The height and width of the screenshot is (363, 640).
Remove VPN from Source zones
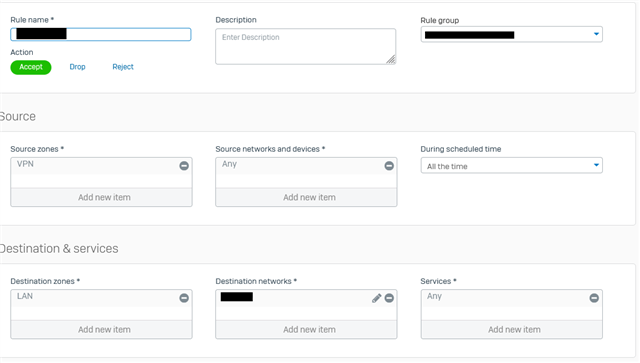click(x=184, y=166)
